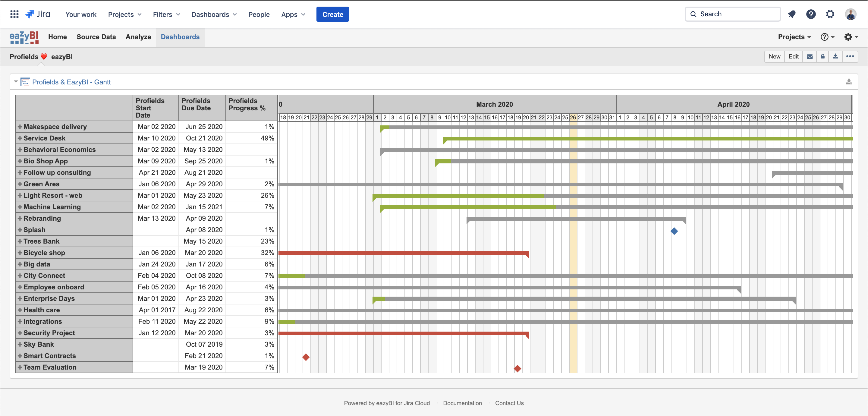
Task: Switch to the Source Data tab
Action: 96,37
